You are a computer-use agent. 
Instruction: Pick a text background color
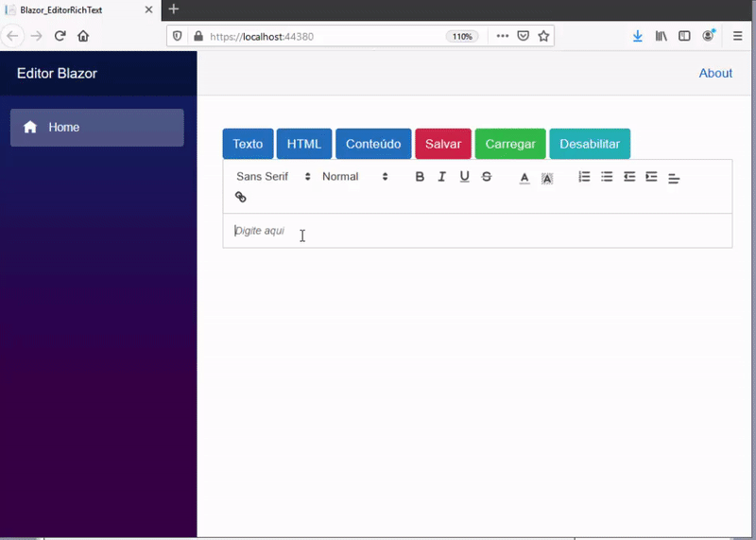point(547,178)
